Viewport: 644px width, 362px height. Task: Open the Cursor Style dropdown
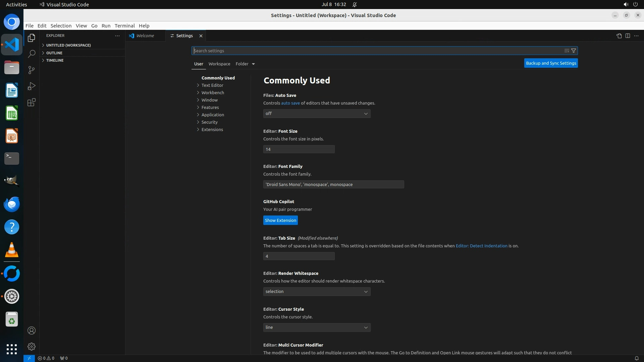[317, 327]
